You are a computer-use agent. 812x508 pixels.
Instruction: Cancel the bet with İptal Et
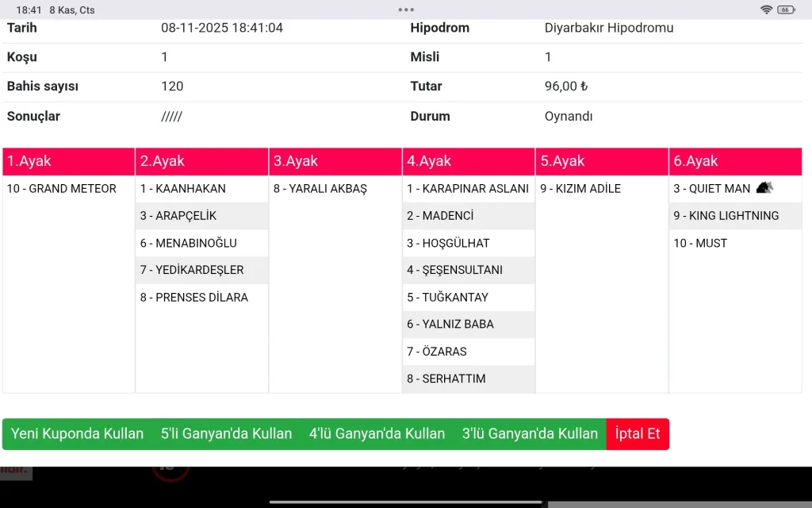[x=638, y=434]
